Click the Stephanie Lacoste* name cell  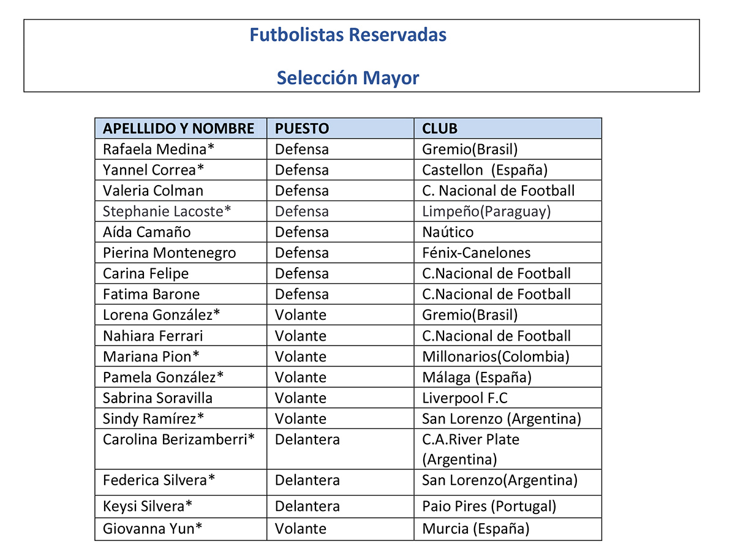point(181,211)
